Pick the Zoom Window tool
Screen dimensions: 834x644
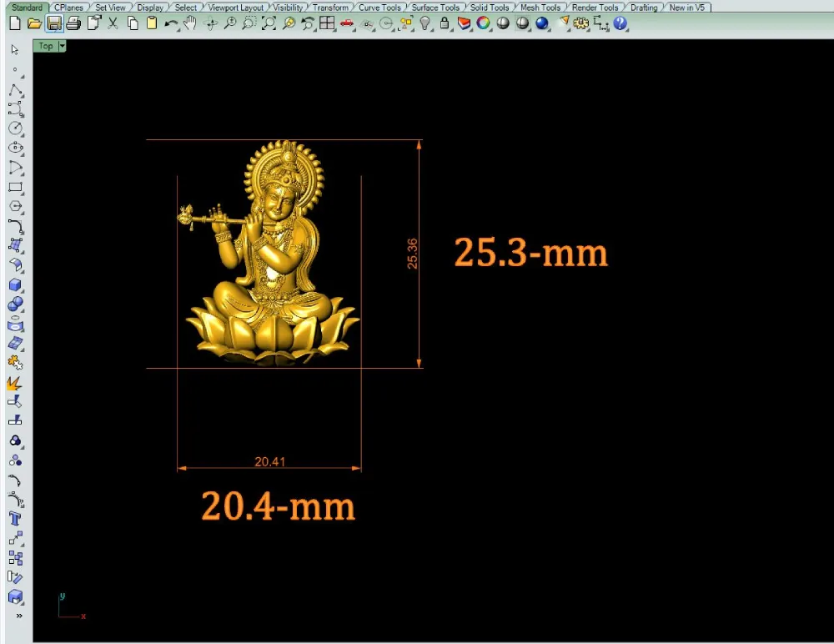coord(249,23)
